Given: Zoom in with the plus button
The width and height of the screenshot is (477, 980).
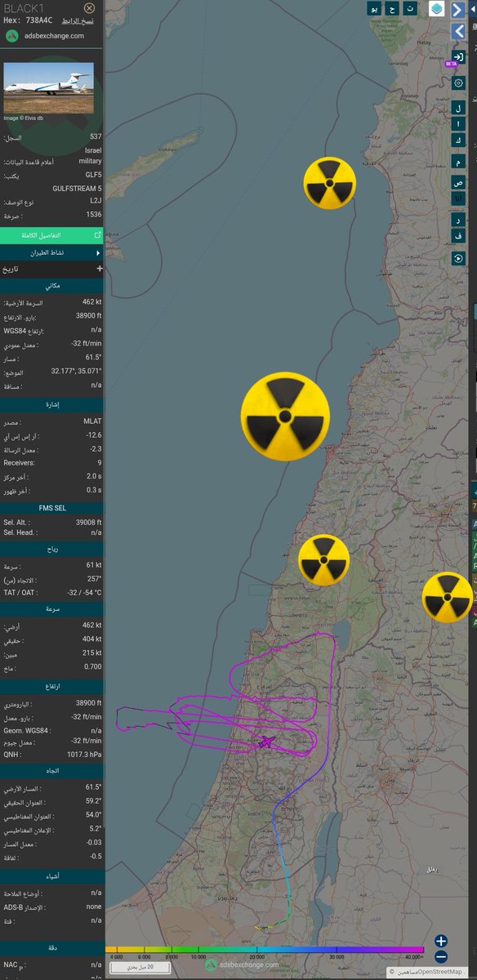Looking at the screenshot, I should pyautogui.click(x=441, y=941).
